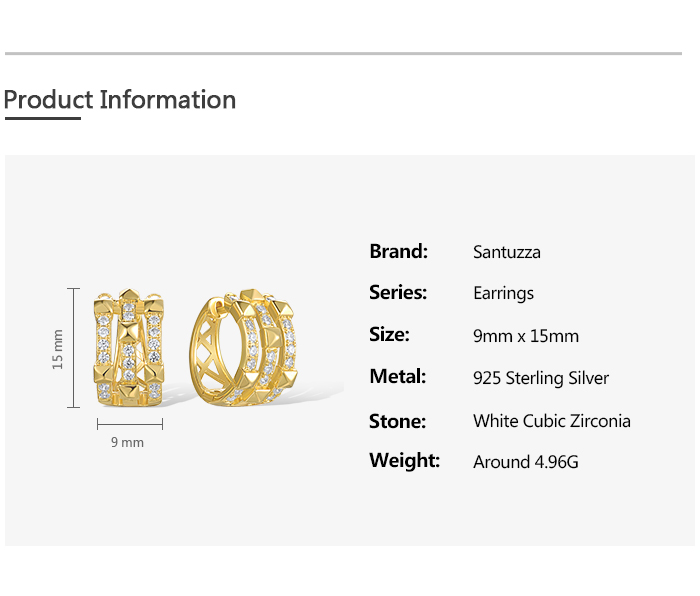The image size is (700, 596).
Task: Click the vertical height measurement line
Action: [x=74, y=348]
